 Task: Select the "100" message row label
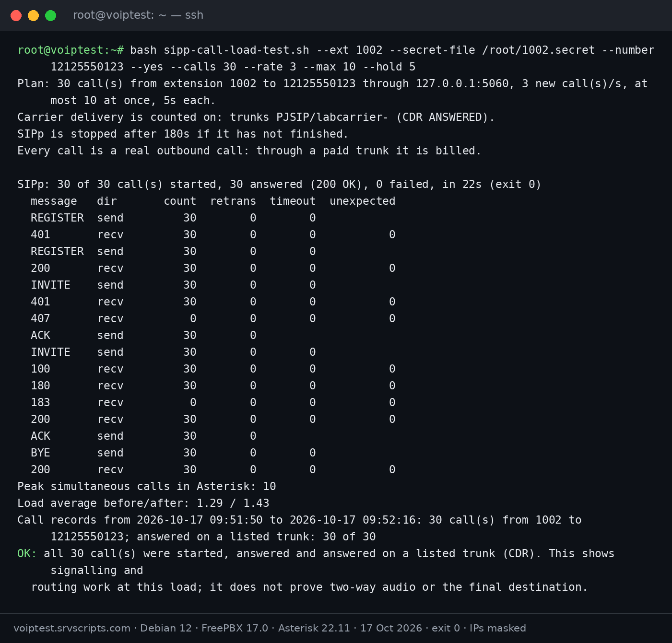[x=40, y=369]
